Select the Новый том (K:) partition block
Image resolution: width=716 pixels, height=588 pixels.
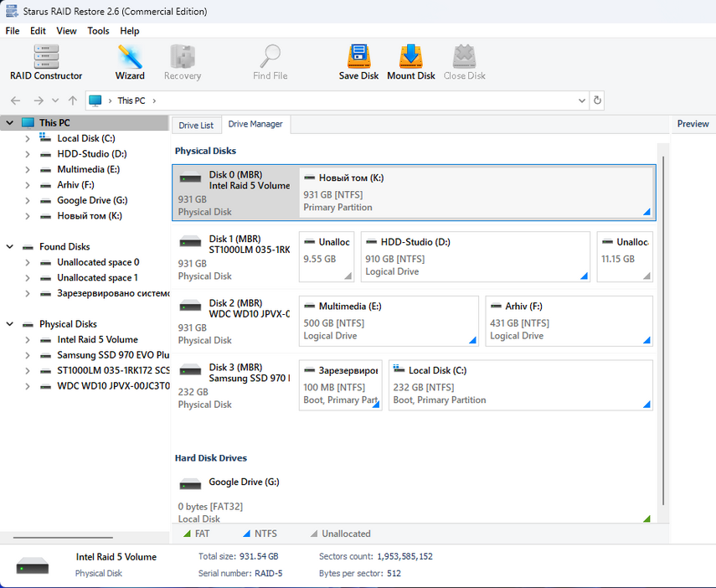click(476, 193)
